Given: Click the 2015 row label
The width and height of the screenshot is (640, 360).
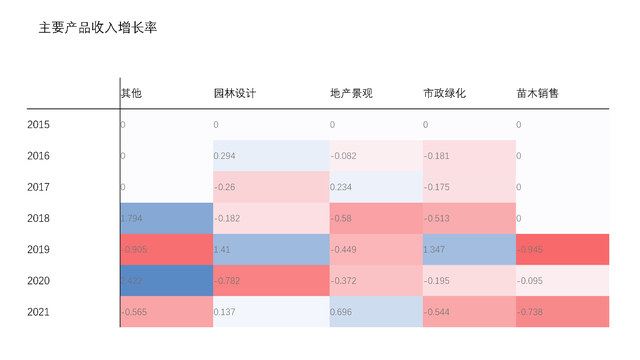Looking at the screenshot, I should [x=38, y=124].
